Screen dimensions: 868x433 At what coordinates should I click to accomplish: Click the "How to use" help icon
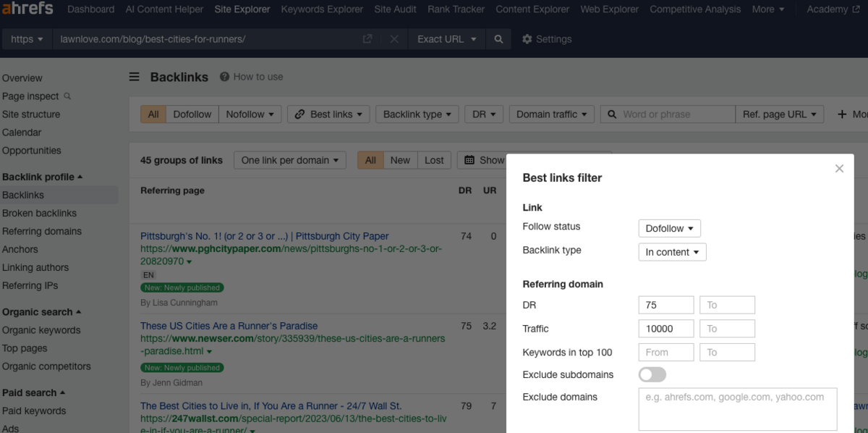226,76
